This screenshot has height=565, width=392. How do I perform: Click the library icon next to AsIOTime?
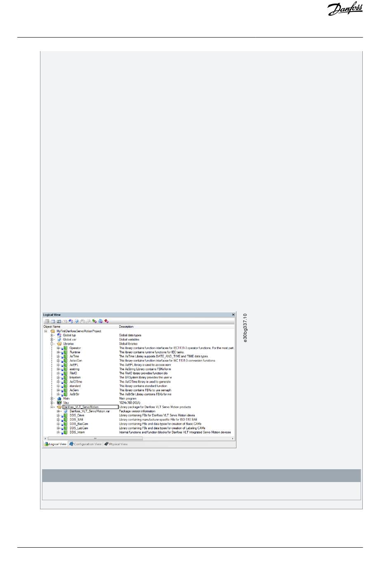tap(65, 382)
